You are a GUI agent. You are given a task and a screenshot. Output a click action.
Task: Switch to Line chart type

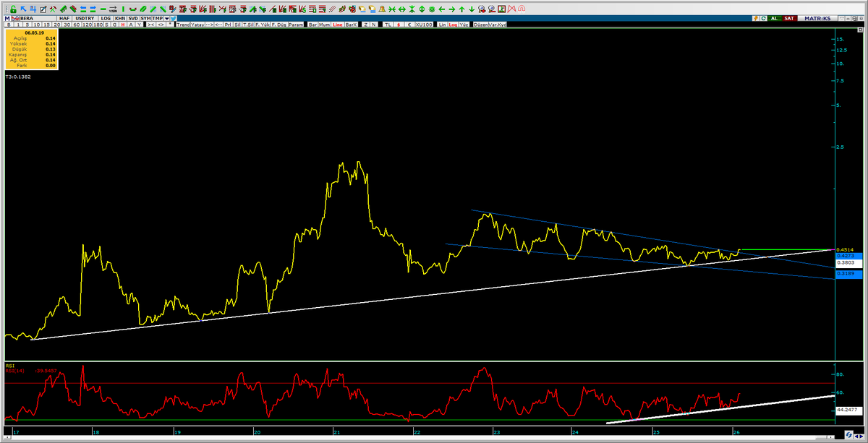click(x=337, y=25)
